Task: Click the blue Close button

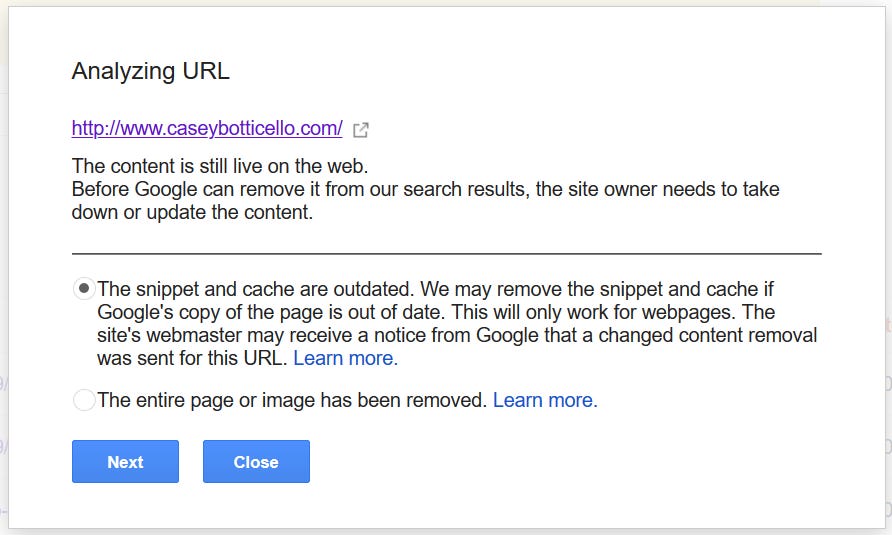Action: [256, 462]
